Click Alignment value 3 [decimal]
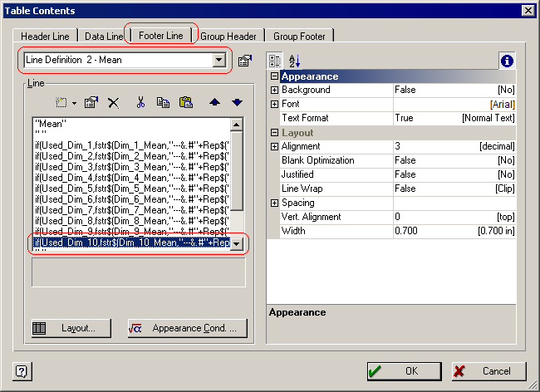Screen dimensions: 540x392 click(454, 147)
